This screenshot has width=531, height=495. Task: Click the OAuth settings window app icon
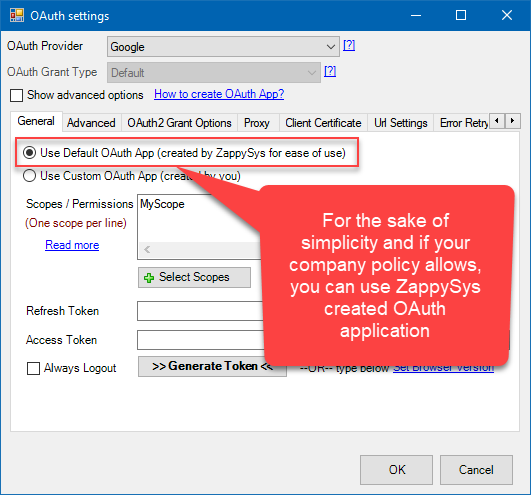(17, 16)
